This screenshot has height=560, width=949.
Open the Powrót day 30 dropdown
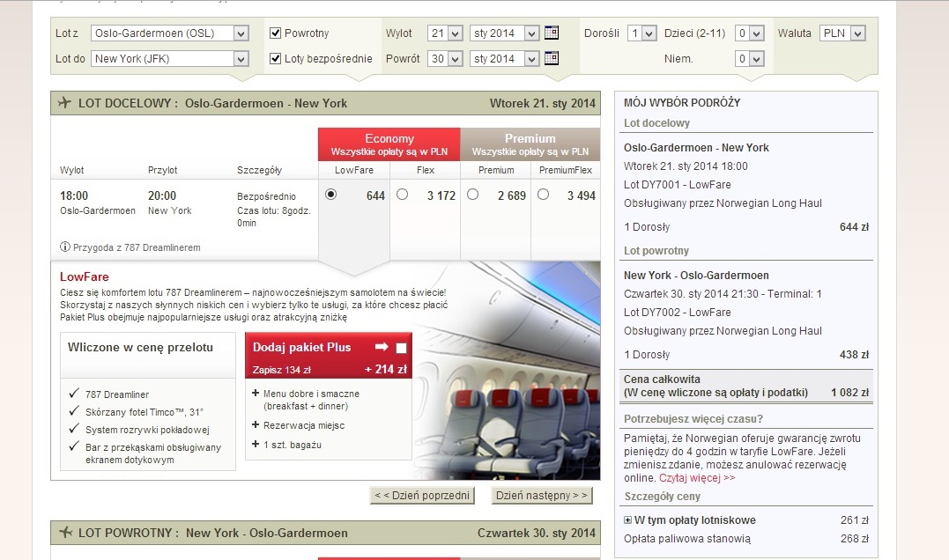tap(445, 59)
